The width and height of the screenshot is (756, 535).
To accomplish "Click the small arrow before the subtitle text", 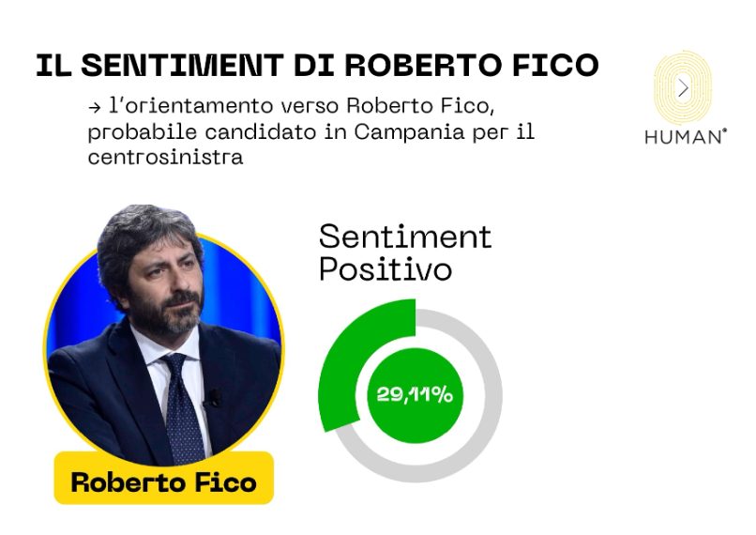I will [x=95, y=108].
